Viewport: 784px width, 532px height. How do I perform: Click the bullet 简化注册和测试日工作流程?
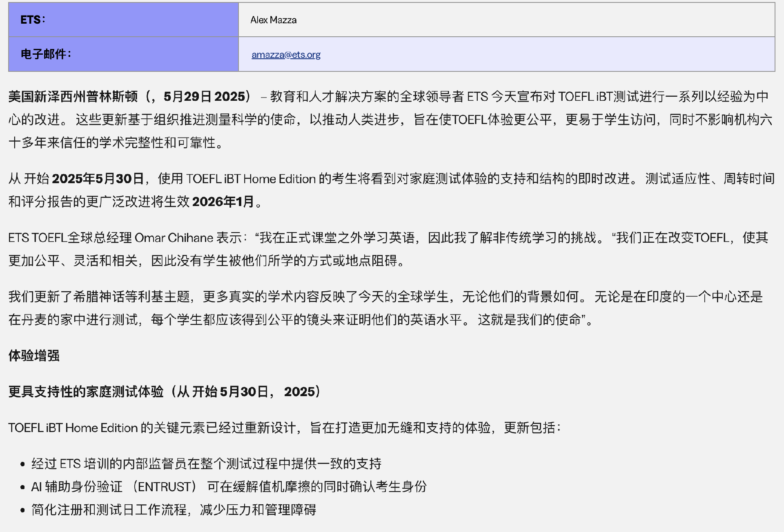point(174,510)
